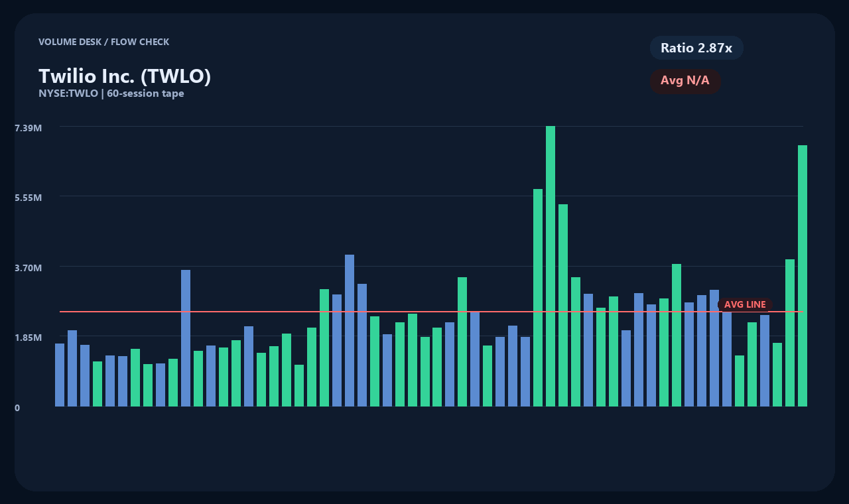Click the Twilio Inc. (TWLO) title
Viewport: 849px width, 504px height.
point(125,76)
